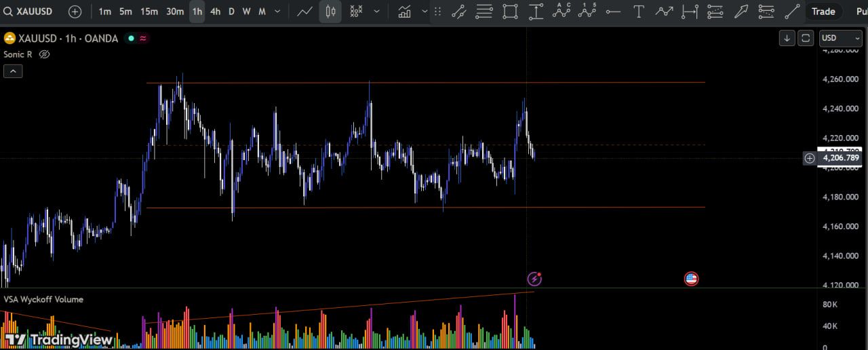Choose the ABC correction wave tool
The width and height of the screenshot is (868, 350).
click(x=561, y=12)
